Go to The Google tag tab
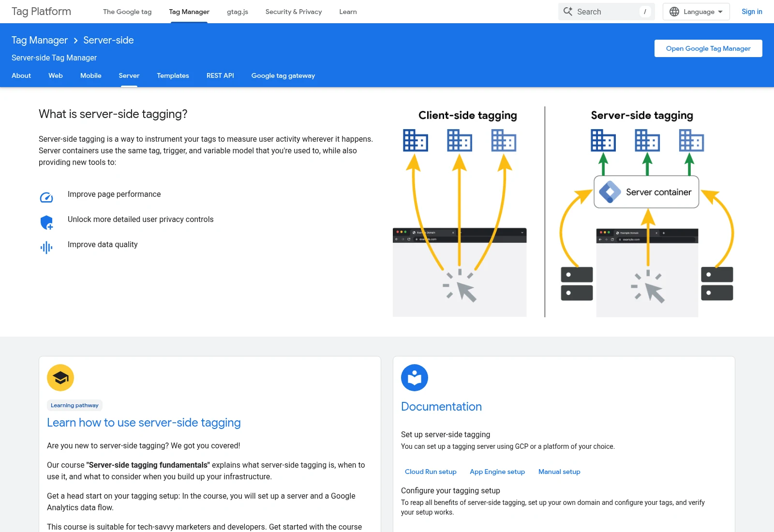This screenshot has width=774, height=532. [x=127, y=12]
